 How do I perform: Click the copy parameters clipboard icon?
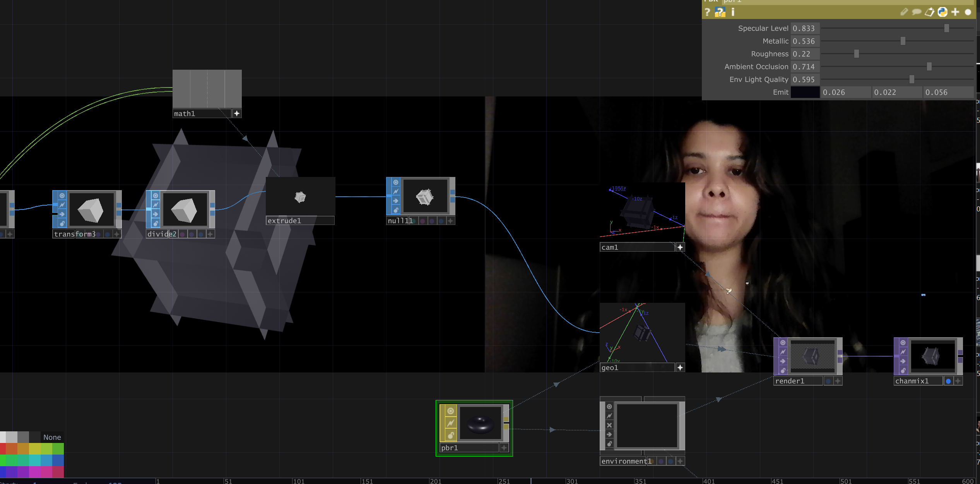point(929,12)
